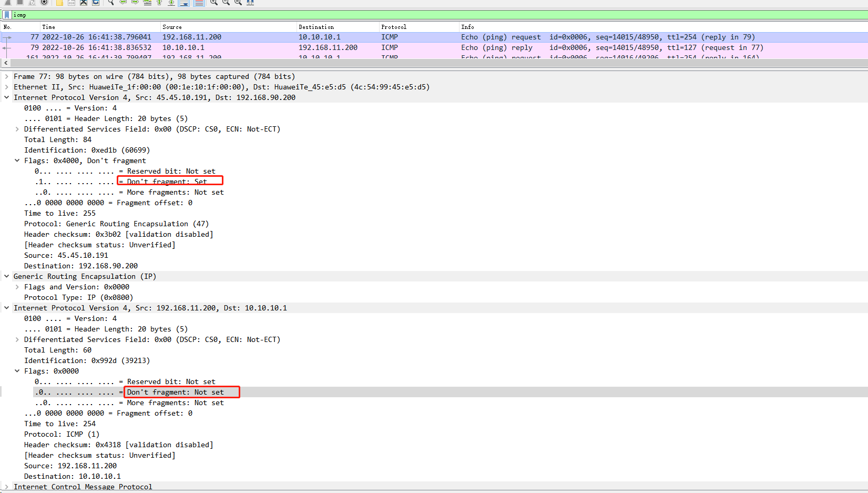Image resolution: width=868 pixels, height=493 pixels.
Task: Select the Source: 192.168.11.200 detail field
Action: (70, 466)
